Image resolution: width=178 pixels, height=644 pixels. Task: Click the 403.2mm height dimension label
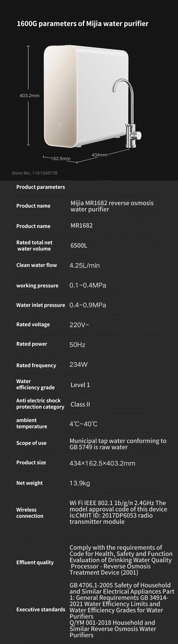click(29, 95)
